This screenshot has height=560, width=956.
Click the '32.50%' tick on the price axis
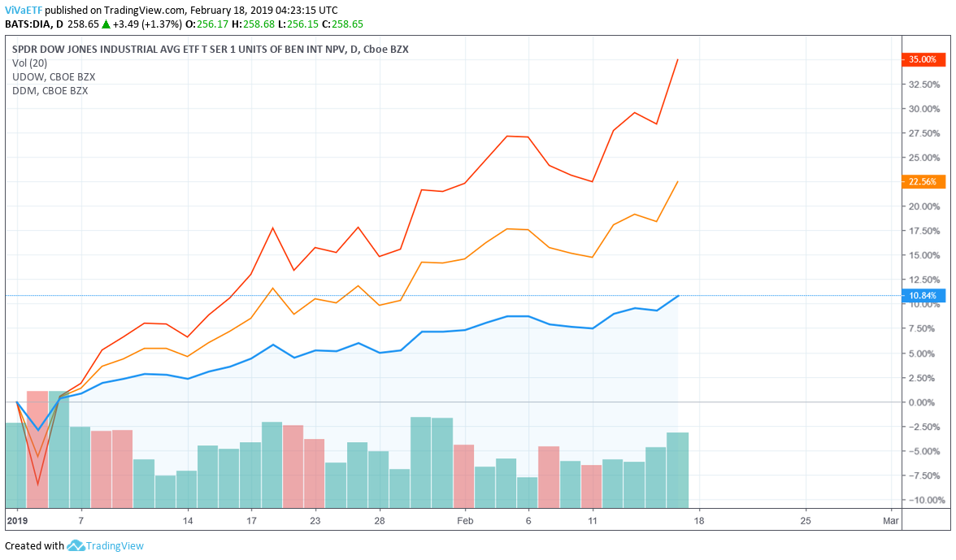coord(924,85)
